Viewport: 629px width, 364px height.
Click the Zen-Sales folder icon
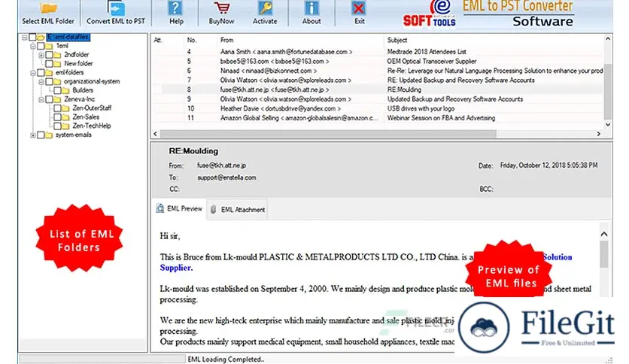(65, 117)
